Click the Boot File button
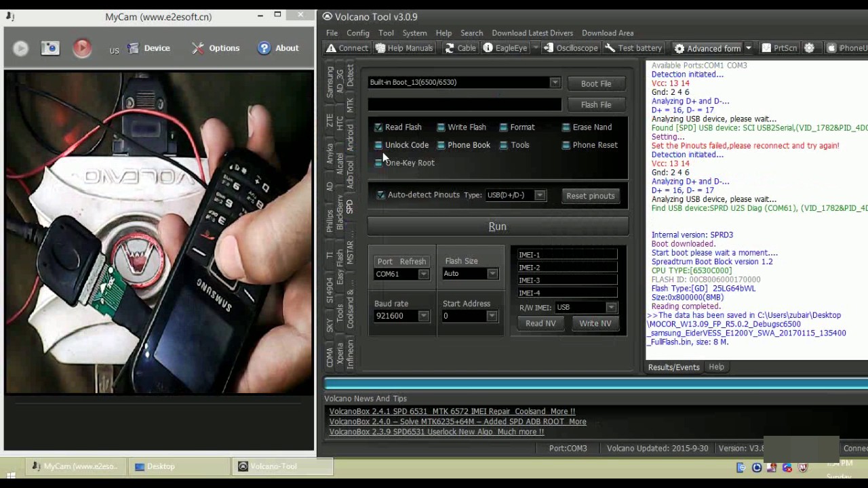Image resolution: width=868 pixels, height=488 pixels. click(x=596, y=83)
